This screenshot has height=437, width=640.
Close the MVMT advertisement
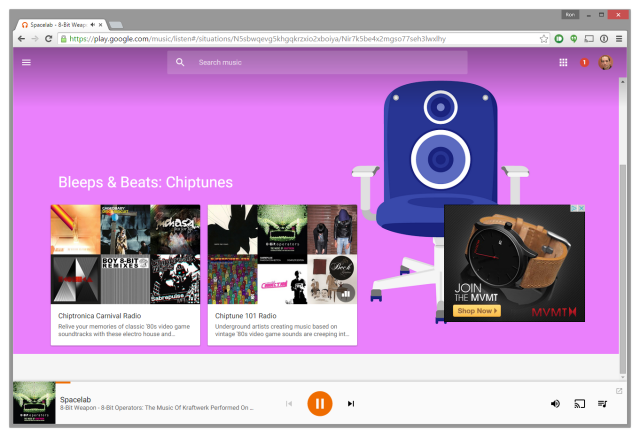coord(582,208)
